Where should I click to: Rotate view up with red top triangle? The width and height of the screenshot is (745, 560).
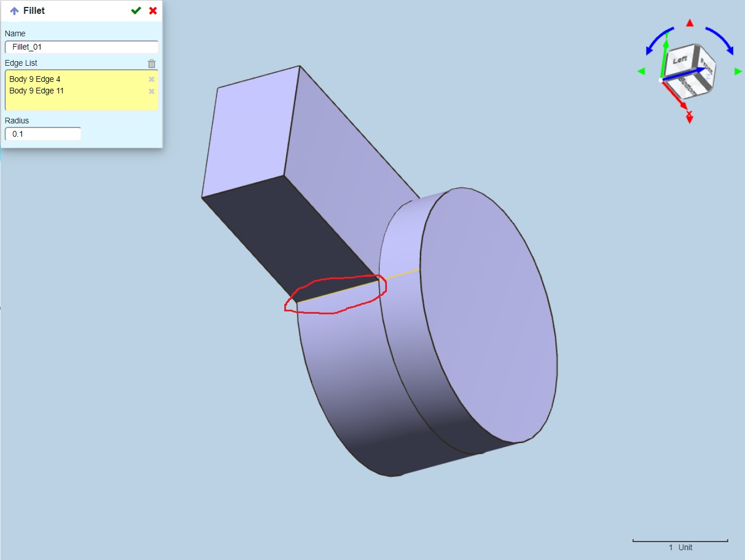[690, 23]
